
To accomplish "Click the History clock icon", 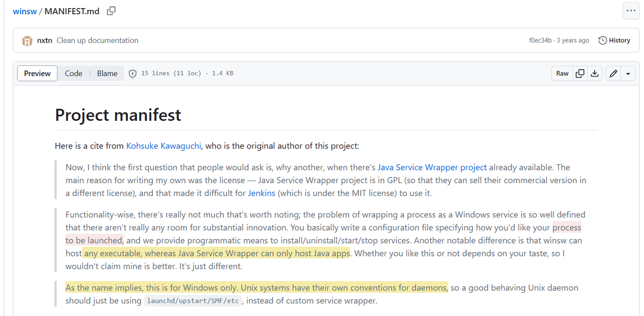I will point(602,40).
